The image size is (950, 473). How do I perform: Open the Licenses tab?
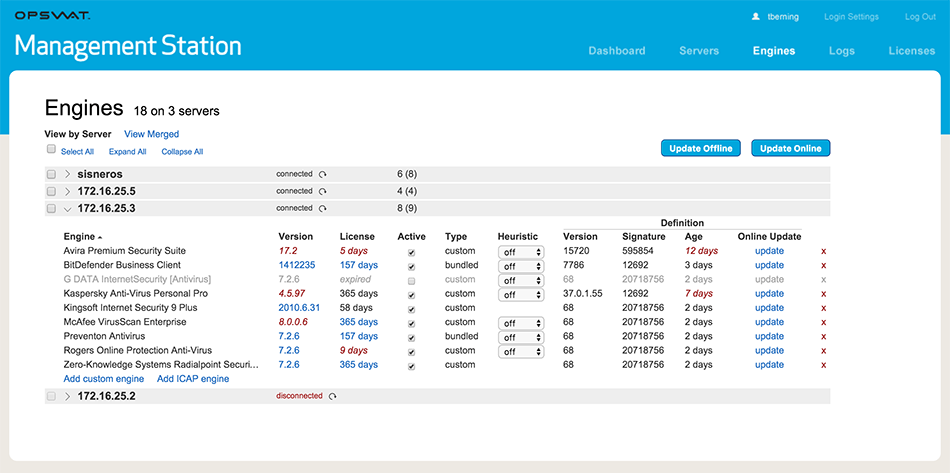point(912,51)
